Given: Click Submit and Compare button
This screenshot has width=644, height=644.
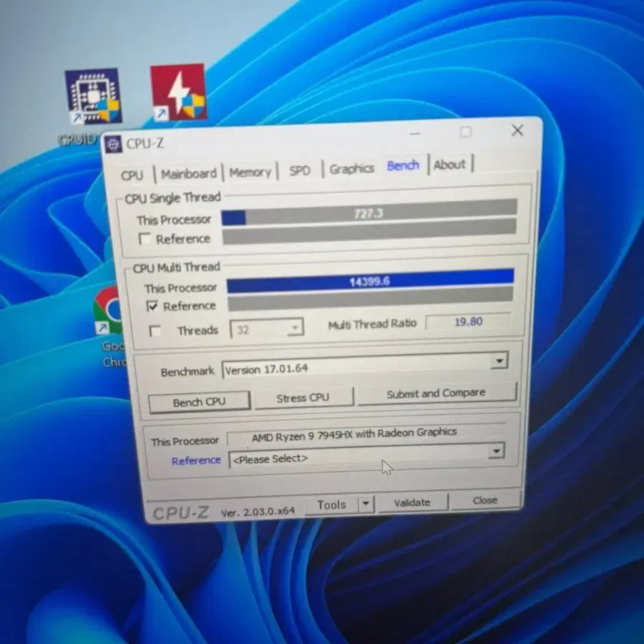Looking at the screenshot, I should (436, 394).
